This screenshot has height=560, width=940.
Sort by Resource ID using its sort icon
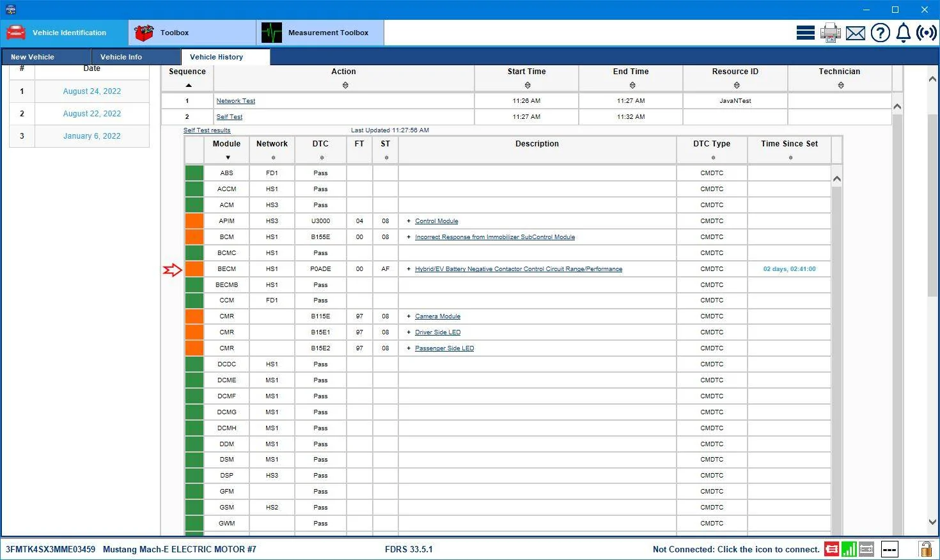click(x=737, y=85)
